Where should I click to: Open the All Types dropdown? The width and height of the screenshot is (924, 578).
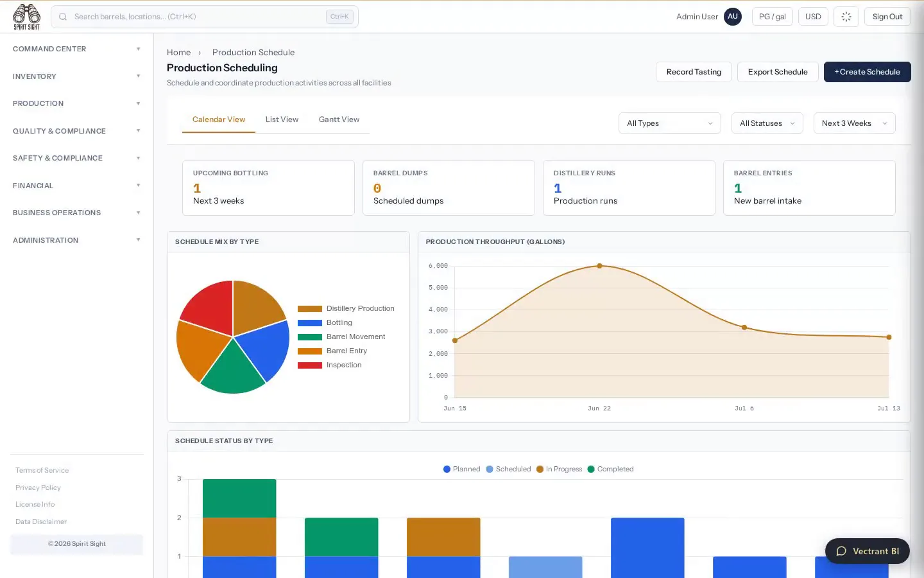669,123
